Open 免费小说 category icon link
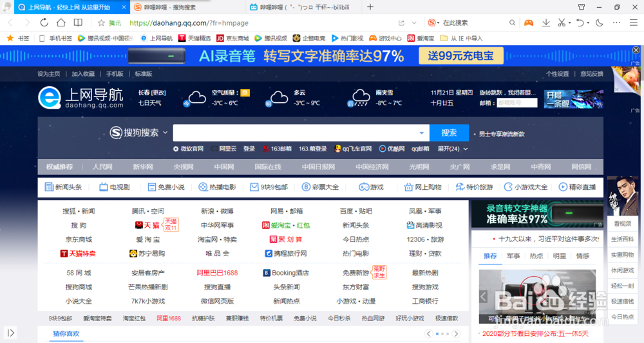 pos(166,187)
